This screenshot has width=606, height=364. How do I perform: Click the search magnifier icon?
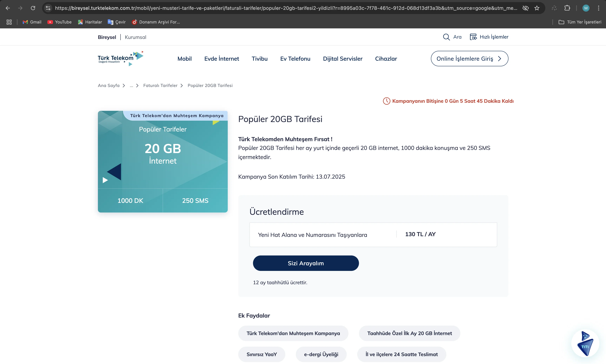coord(446,37)
